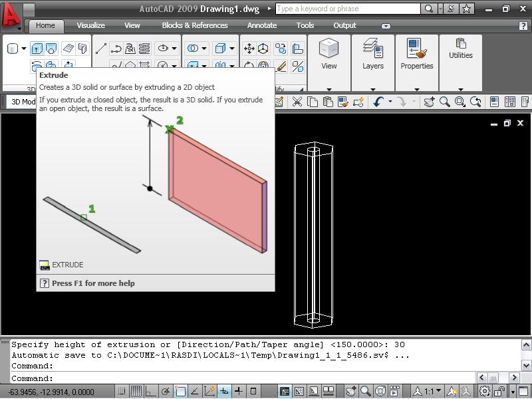
Task: Open the Help question mark on ribbon
Action: coord(523,26)
